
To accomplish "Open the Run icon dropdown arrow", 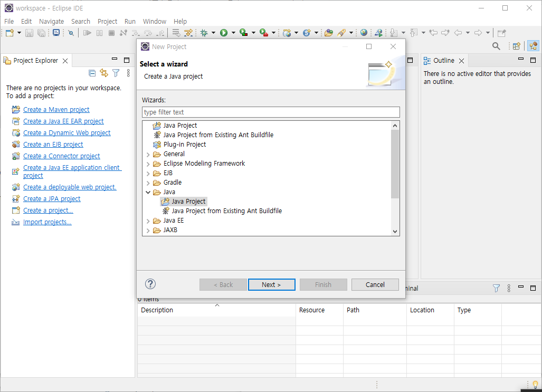I will (x=233, y=33).
